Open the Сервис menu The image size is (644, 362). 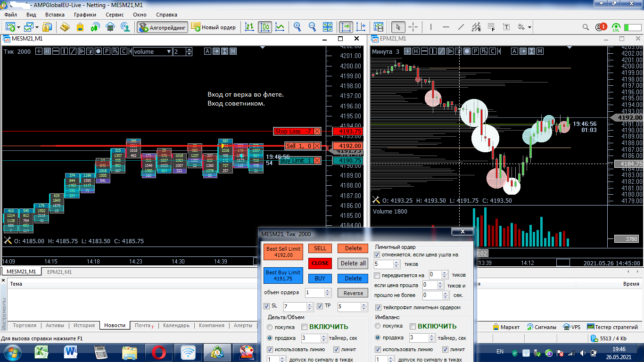(x=115, y=15)
